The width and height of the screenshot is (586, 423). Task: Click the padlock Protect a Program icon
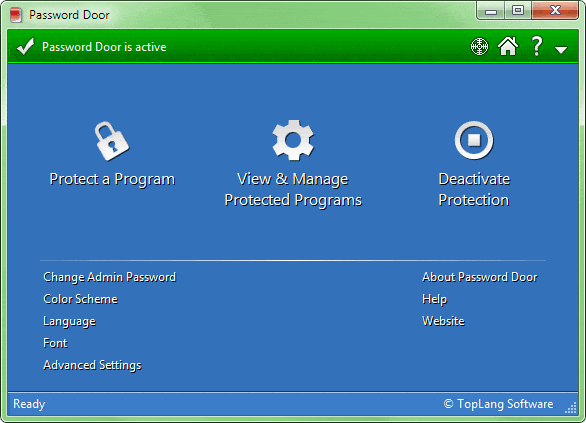(x=112, y=141)
